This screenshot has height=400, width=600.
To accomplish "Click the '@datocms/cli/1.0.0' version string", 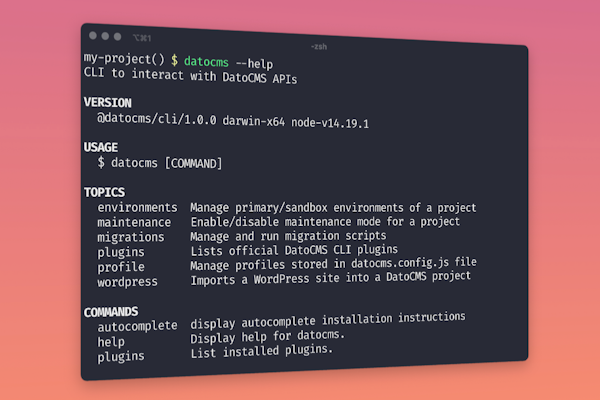I will click(157, 119).
